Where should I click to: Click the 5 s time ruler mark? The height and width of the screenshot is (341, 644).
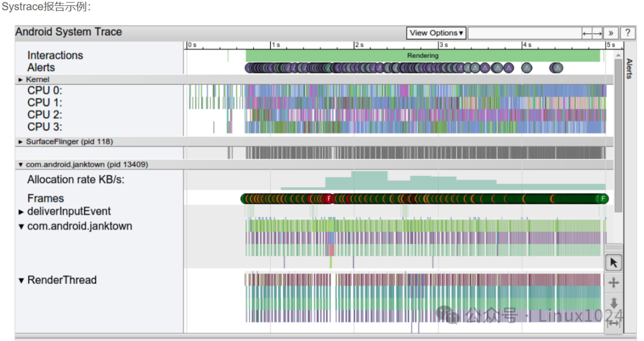pyautogui.click(x=611, y=45)
